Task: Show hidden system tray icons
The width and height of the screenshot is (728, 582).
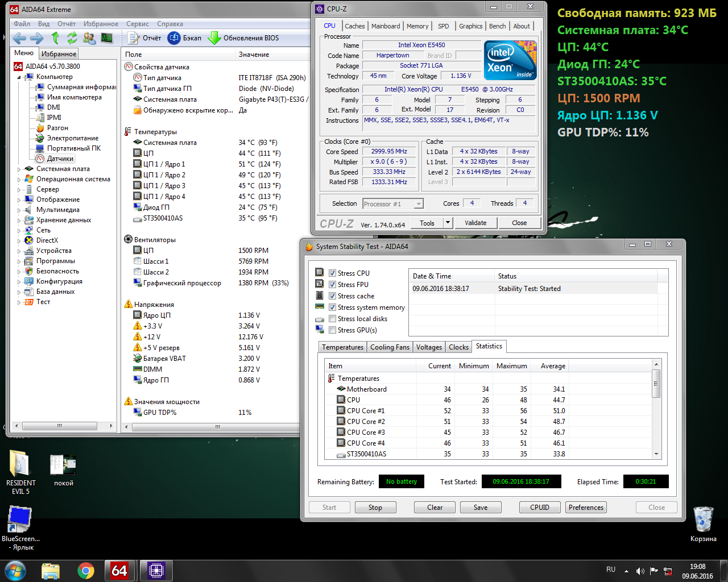Action: 626,571
